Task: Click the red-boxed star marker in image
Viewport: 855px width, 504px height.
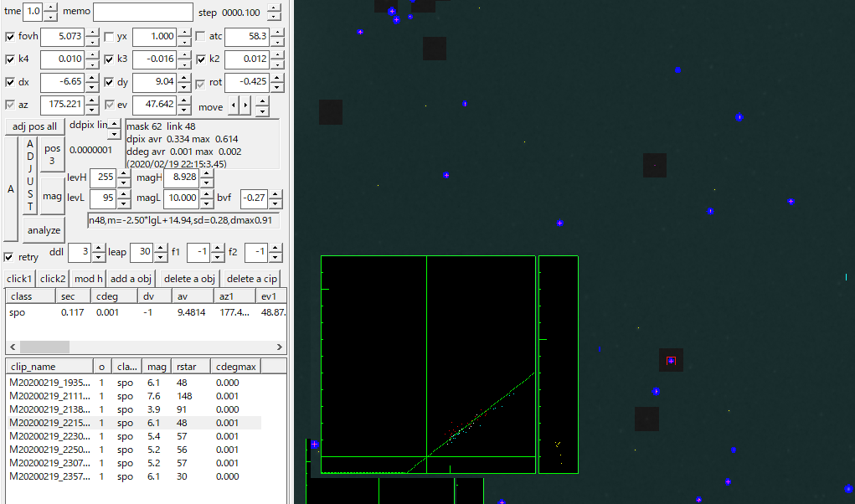Action: 671,361
